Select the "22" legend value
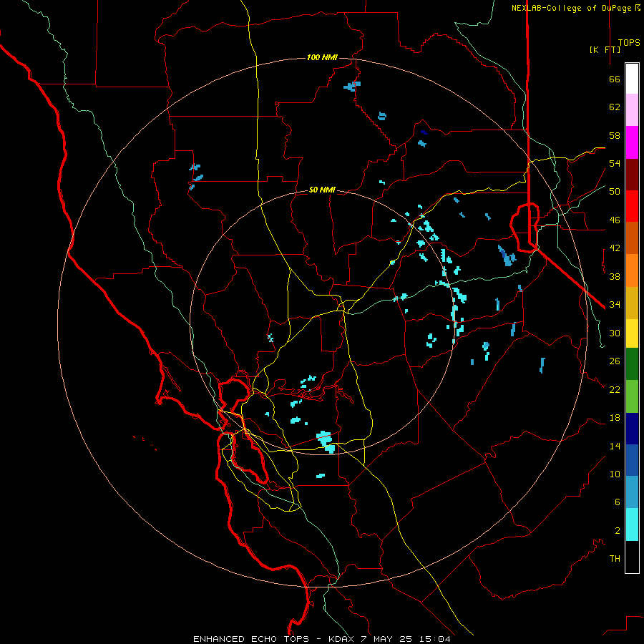Screen dimensions: 644x644 coord(615,389)
